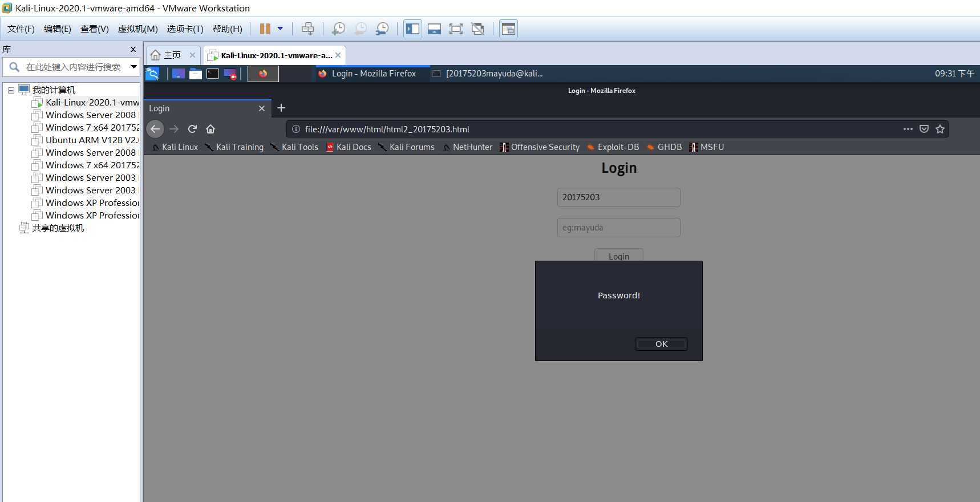
Task: Click the VMware pause virtual machine icon
Action: (265, 29)
